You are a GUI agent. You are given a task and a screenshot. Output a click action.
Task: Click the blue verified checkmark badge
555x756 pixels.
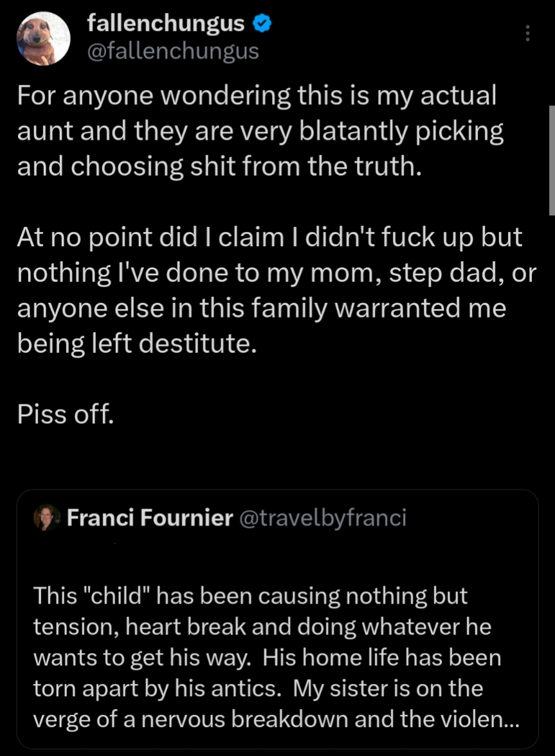260,24
